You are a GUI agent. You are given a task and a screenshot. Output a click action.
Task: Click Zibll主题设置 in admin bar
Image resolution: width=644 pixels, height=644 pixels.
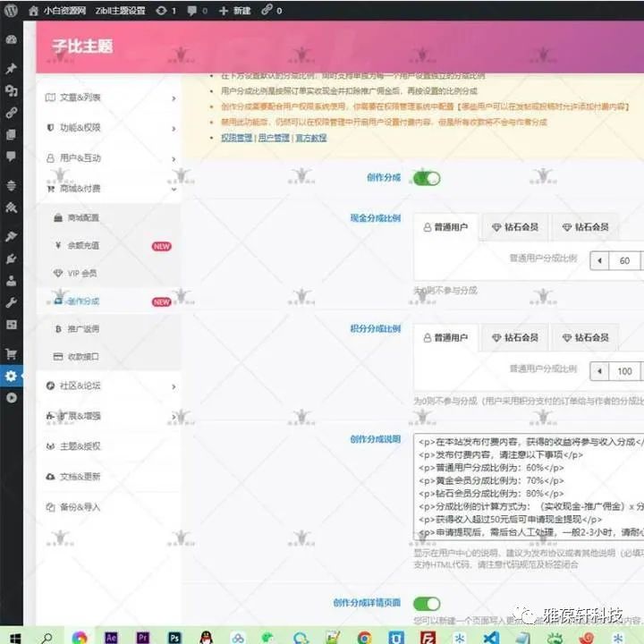coord(121,11)
